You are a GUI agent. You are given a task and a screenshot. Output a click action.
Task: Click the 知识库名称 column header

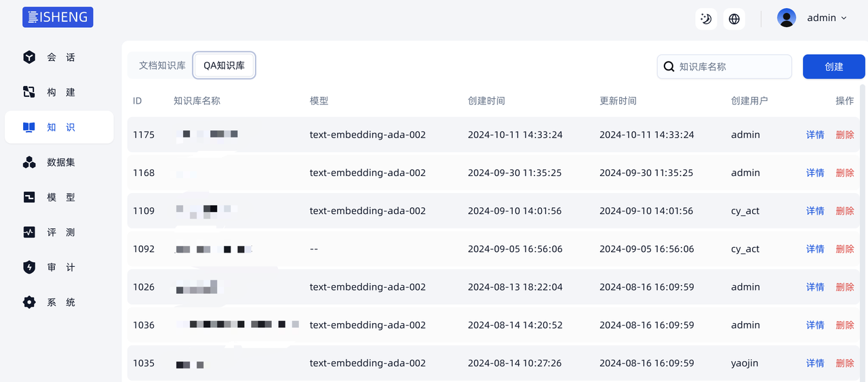tap(197, 101)
